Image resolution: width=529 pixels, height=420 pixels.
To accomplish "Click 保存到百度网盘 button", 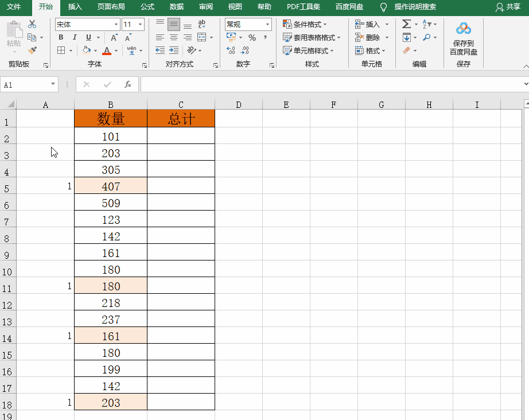I will coord(464,38).
